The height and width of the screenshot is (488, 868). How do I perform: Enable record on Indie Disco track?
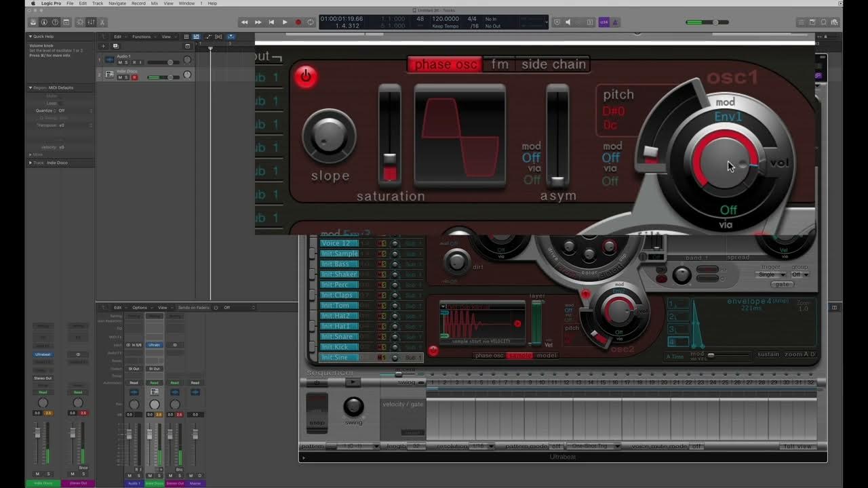point(134,77)
